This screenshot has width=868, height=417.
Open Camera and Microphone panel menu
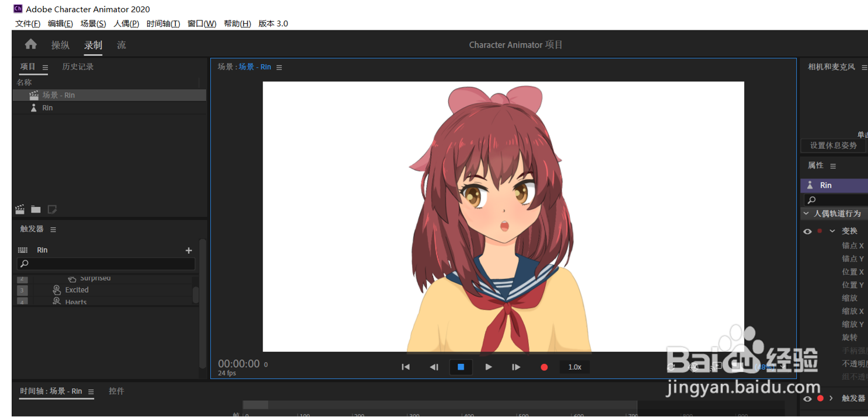click(x=864, y=68)
